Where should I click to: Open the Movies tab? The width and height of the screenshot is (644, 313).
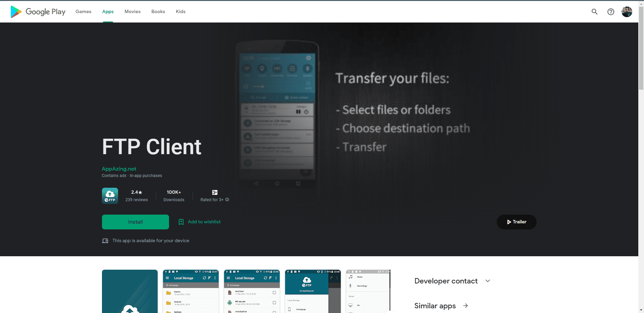132,11
